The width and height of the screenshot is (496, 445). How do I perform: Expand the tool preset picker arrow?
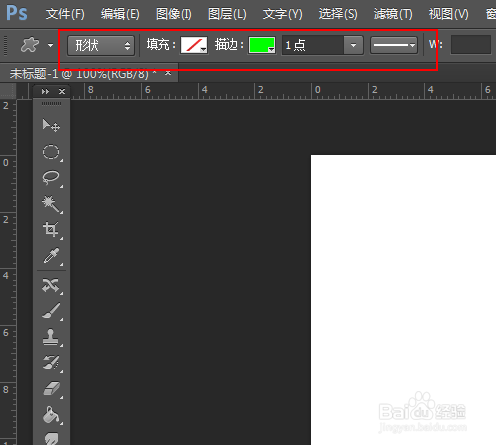(x=50, y=45)
